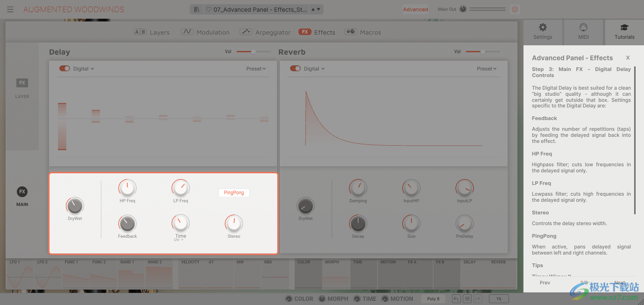Open the preset browser library icon
Screen dimensions: 644x305
pos(197,9)
